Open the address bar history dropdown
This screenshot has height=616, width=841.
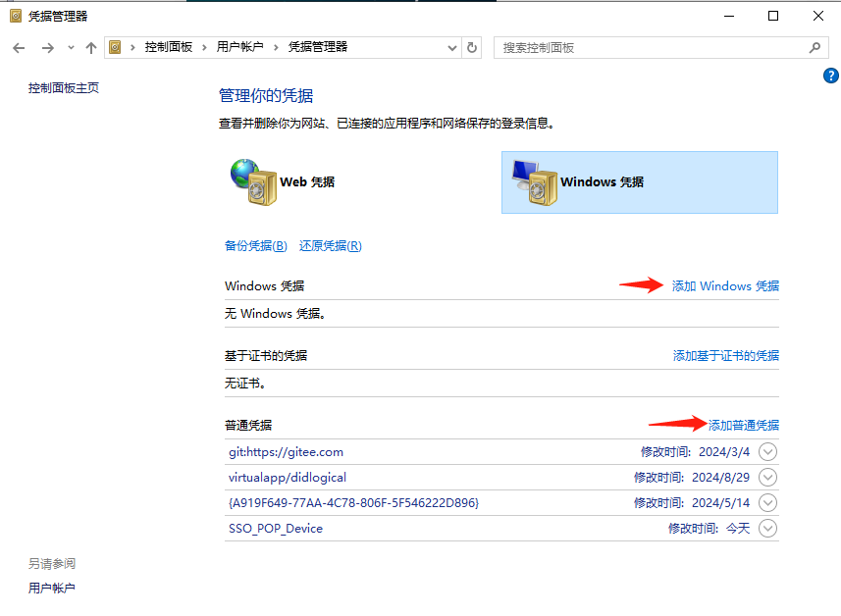451,47
